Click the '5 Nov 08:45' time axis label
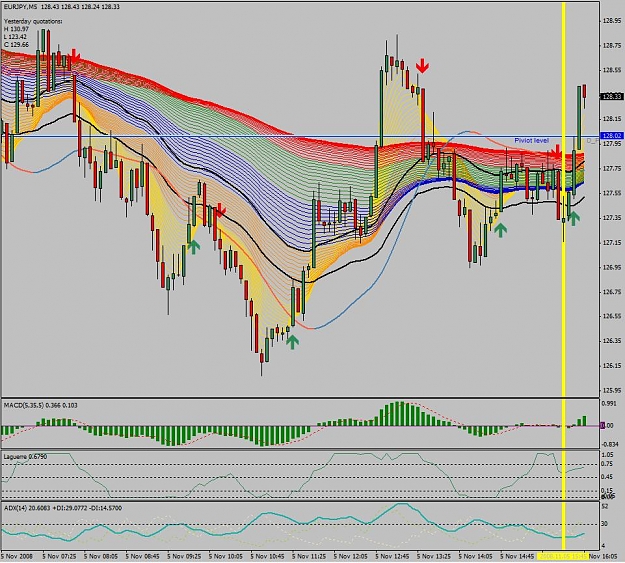Screen dimensions: 625x563 142,556
